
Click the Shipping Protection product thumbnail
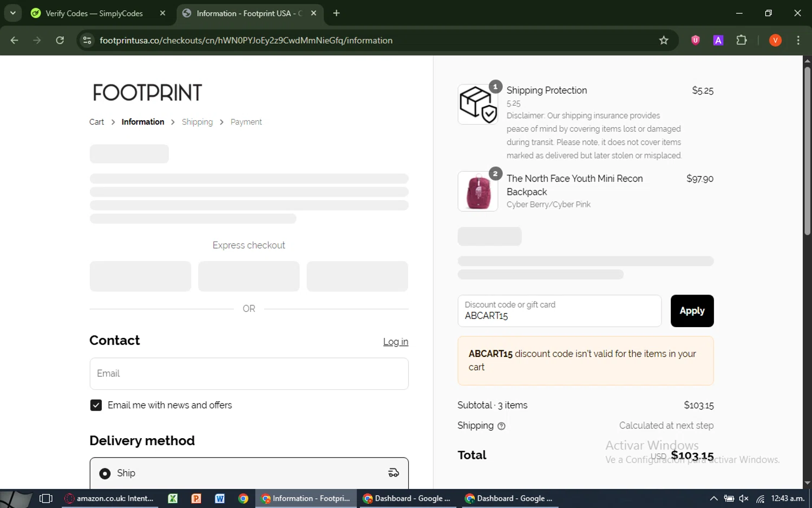click(477, 104)
